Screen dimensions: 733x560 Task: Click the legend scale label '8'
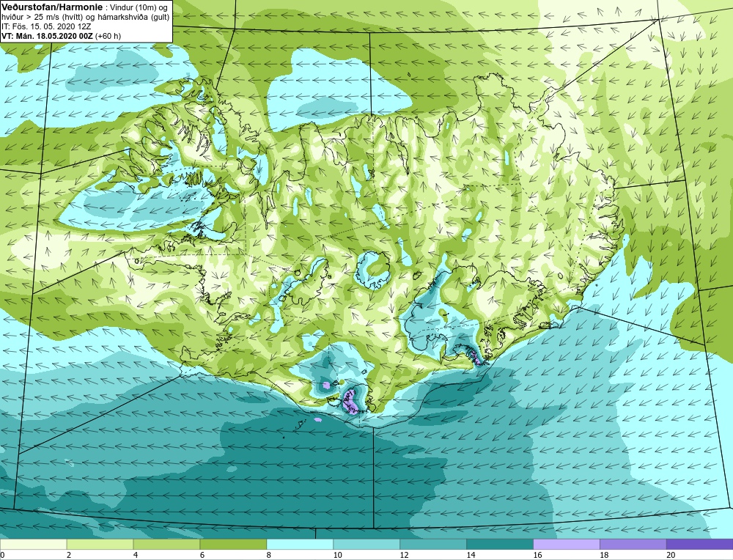tap(269, 555)
